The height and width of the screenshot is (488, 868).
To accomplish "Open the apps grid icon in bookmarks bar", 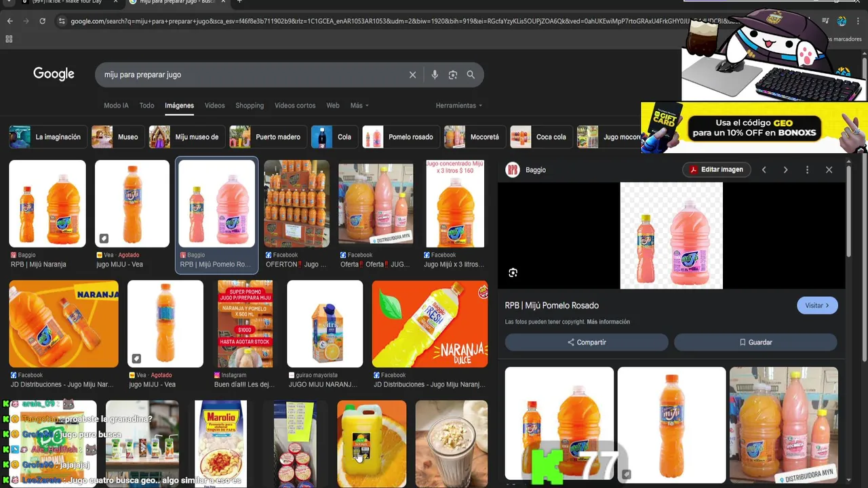I will (9, 39).
